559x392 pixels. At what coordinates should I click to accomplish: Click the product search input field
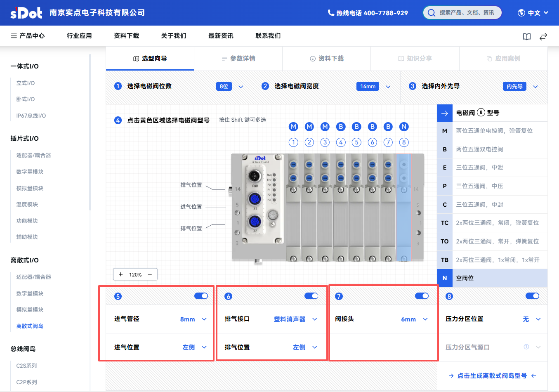pos(466,13)
